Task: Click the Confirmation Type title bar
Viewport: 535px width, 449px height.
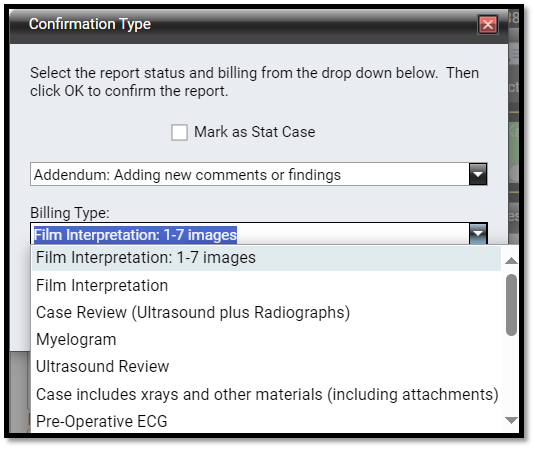Action: 239,25
